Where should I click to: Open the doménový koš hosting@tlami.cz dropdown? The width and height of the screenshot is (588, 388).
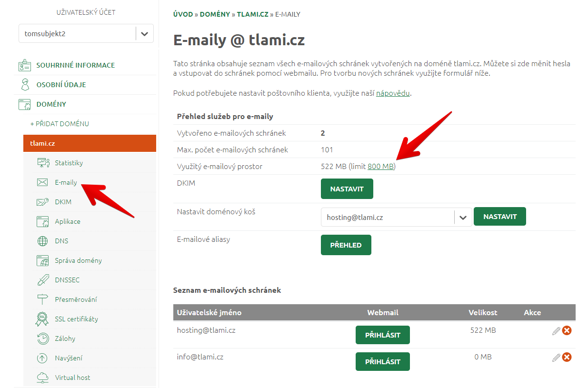click(x=396, y=217)
